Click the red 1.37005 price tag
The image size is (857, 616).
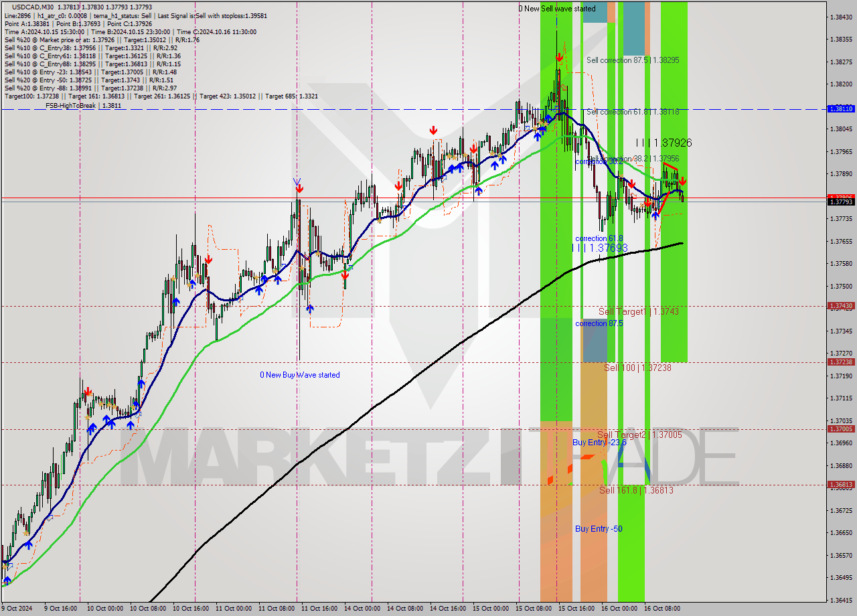click(841, 429)
